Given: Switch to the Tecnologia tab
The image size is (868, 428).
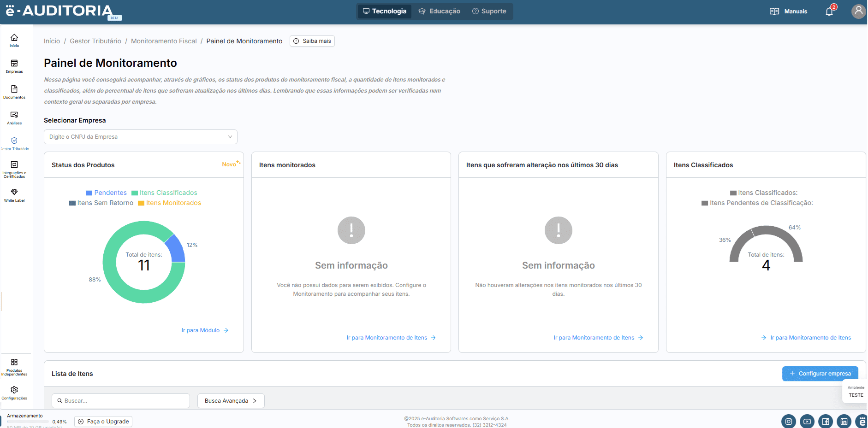Looking at the screenshot, I should tap(385, 12).
